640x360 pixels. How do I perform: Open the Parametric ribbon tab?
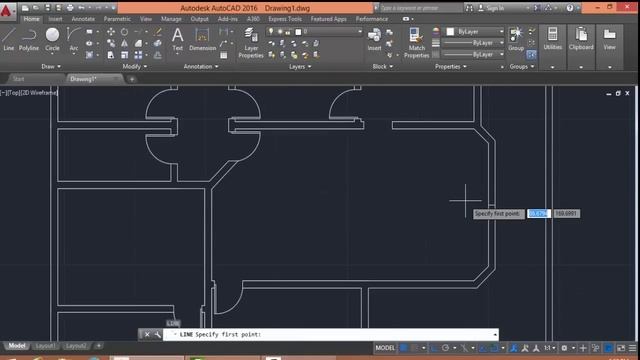pyautogui.click(x=117, y=19)
